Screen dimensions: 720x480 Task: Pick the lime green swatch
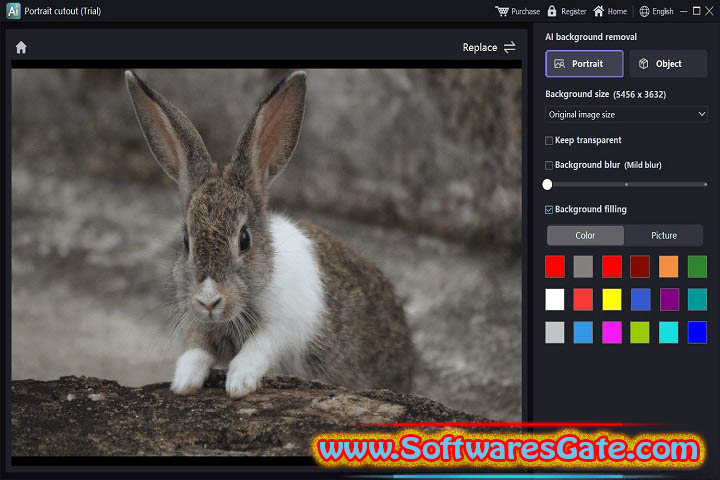pos(640,332)
